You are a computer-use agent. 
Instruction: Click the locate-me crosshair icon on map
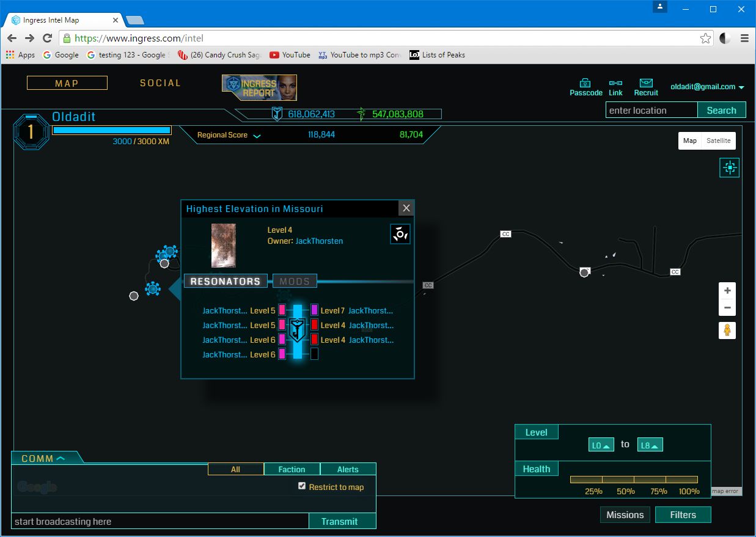click(x=729, y=167)
